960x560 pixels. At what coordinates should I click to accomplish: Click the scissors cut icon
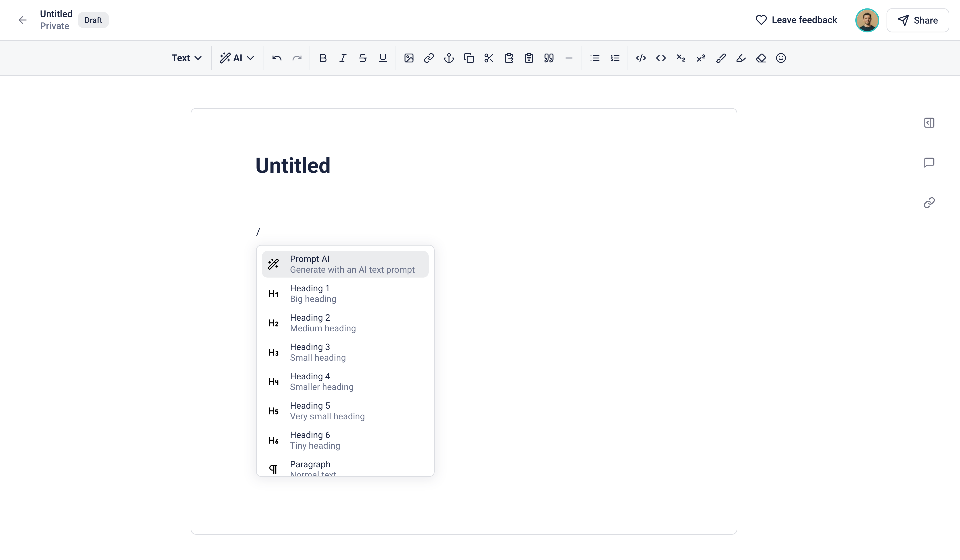coord(489,58)
